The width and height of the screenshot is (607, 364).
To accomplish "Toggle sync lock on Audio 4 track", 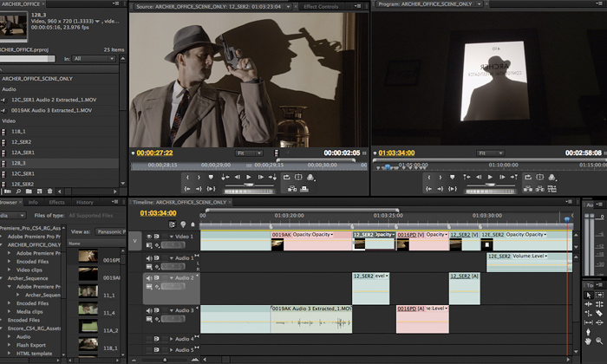I will pyautogui.click(x=156, y=339).
